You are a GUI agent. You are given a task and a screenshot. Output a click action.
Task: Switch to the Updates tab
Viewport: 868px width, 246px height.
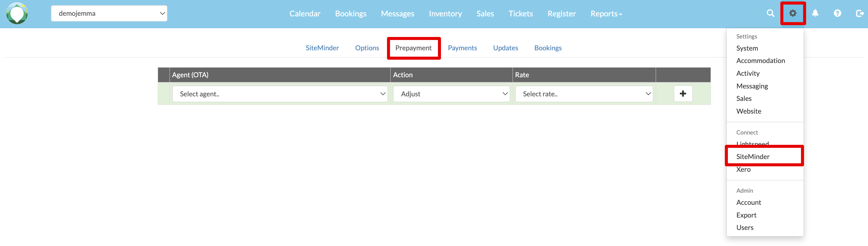coord(506,48)
